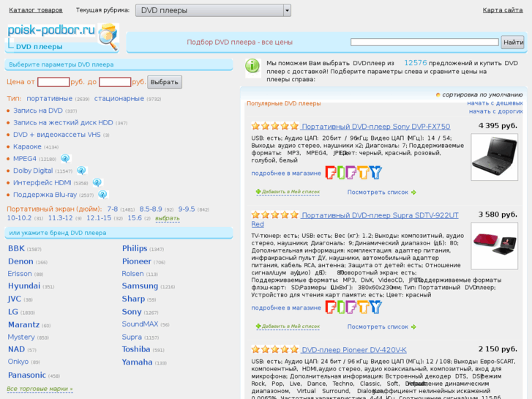Choose BBK brand
The image size is (532, 399).
point(16,248)
